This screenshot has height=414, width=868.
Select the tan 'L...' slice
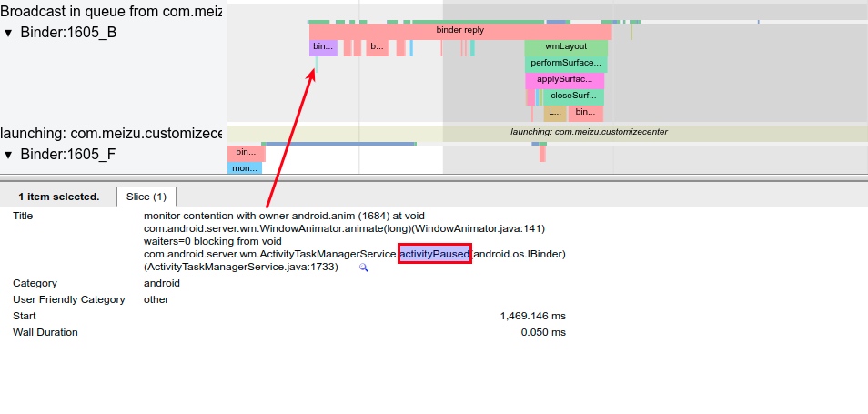[x=554, y=113]
